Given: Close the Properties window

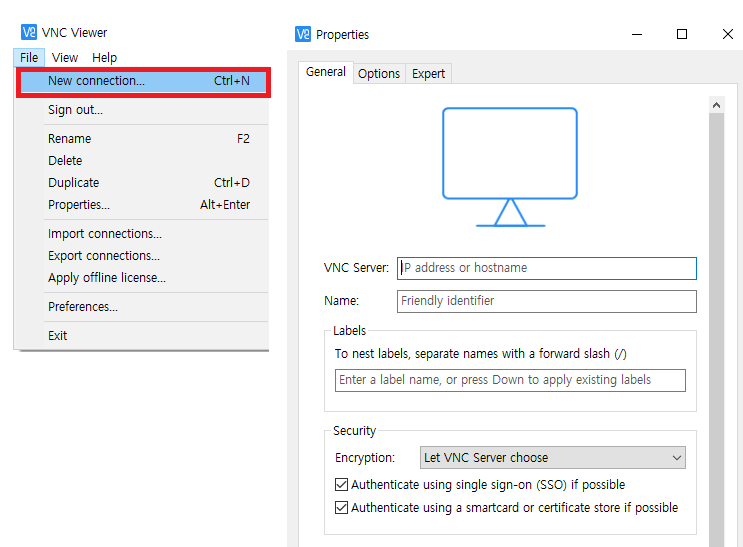Looking at the screenshot, I should tap(728, 34).
